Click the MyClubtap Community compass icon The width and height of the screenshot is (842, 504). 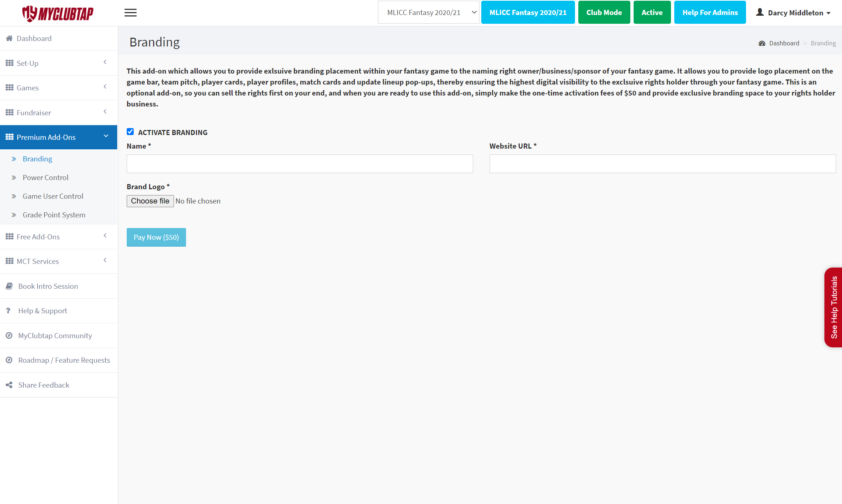[9, 336]
